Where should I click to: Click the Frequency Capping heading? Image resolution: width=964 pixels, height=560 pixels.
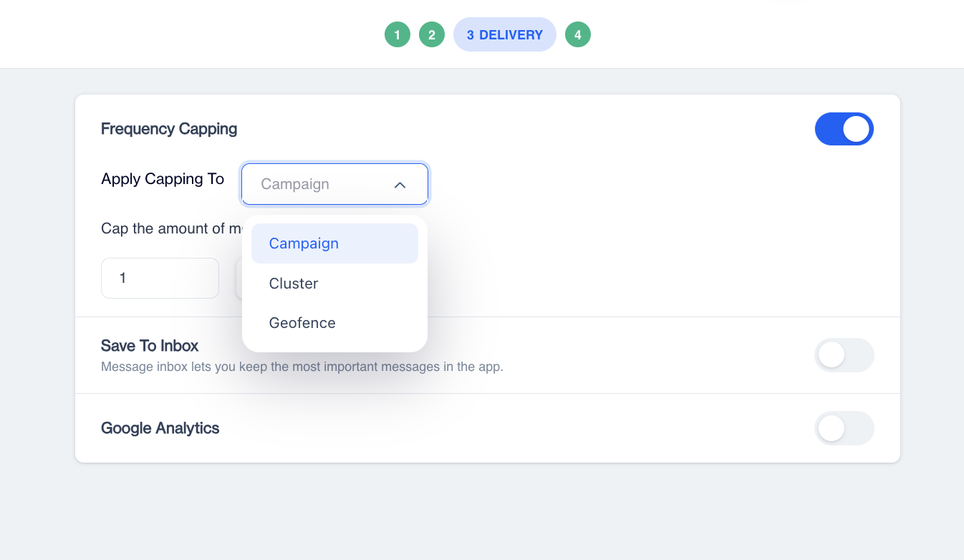[169, 129]
